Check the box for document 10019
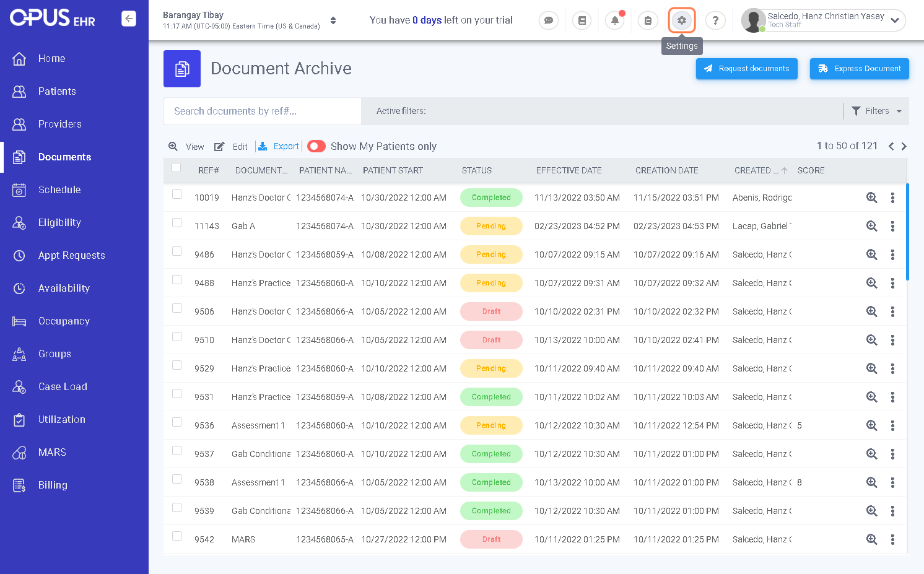The width and height of the screenshot is (924, 574). click(177, 194)
